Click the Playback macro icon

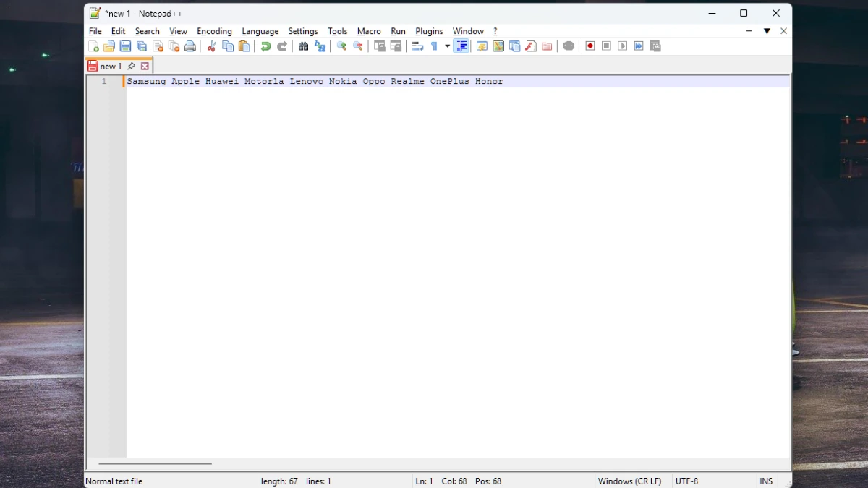coord(622,46)
